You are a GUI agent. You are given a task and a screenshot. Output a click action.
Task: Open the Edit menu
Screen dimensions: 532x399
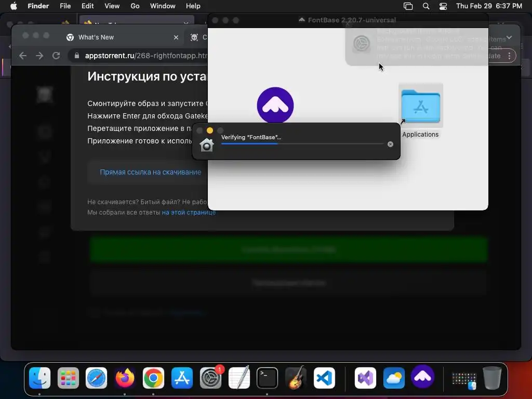pyautogui.click(x=87, y=6)
